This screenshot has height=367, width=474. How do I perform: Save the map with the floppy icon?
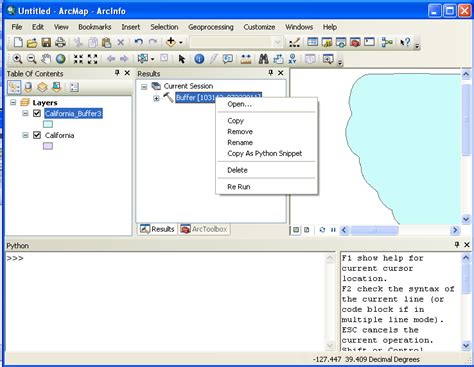(46, 42)
